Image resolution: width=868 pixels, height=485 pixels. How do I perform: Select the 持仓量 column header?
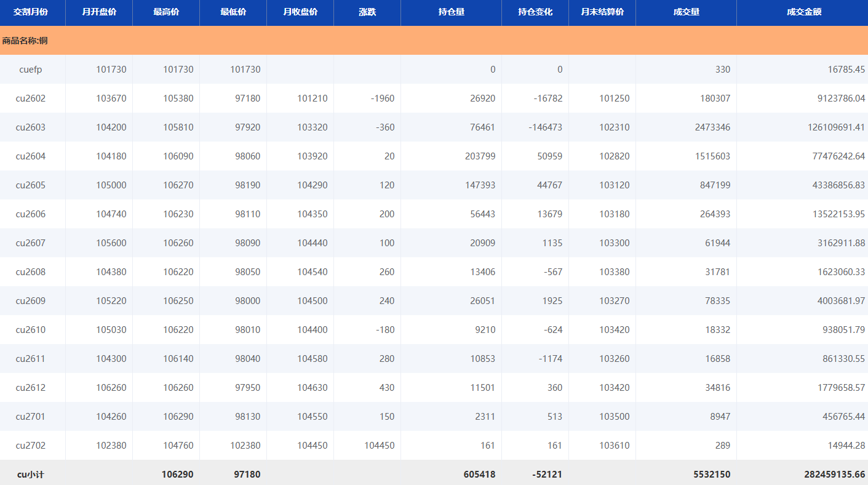pos(451,12)
